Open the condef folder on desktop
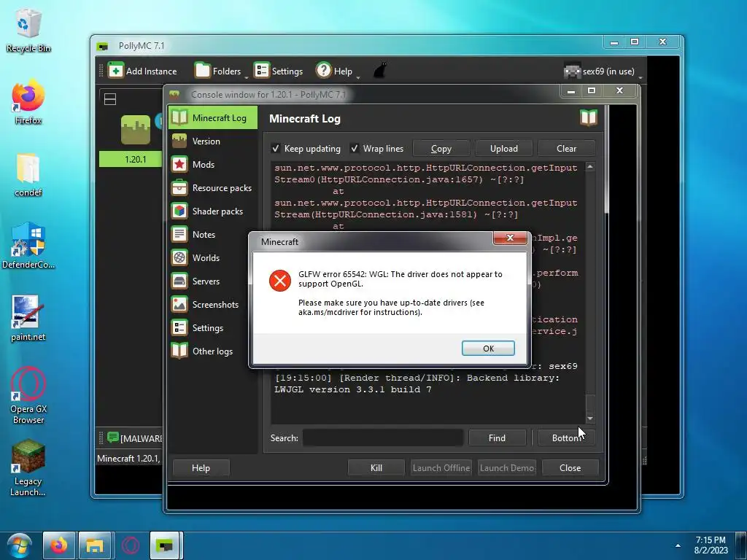Viewport: 747px width, 560px height. [28, 175]
